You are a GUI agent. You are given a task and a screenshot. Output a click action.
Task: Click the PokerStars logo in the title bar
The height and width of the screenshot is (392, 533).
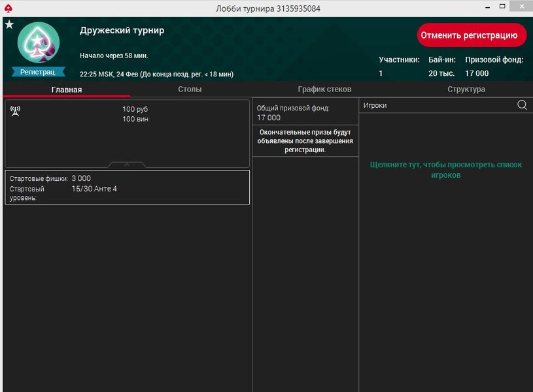point(8,8)
